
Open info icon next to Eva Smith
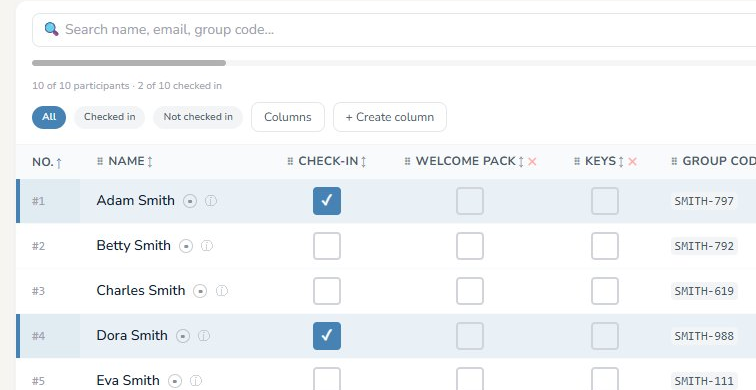click(x=196, y=381)
